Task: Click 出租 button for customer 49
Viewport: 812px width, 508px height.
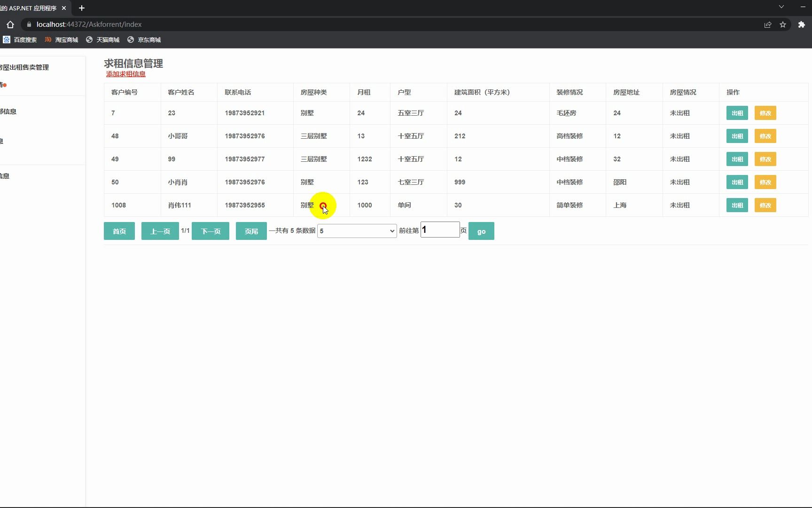Action: pyautogui.click(x=737, y=159)
